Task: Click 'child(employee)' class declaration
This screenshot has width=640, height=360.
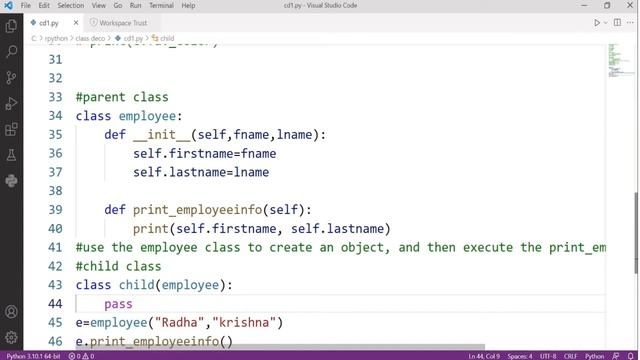Action: click(172, 285)
